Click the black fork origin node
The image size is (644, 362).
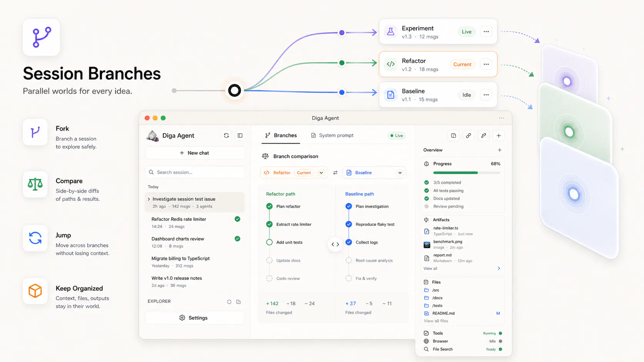pos(234,90)
